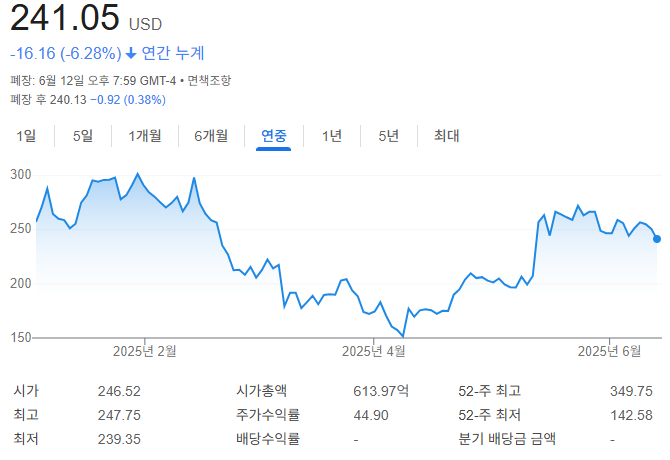670x460 pixels.
Task: Switch to the 6개월 chart range
Action: tap(211, 136)
